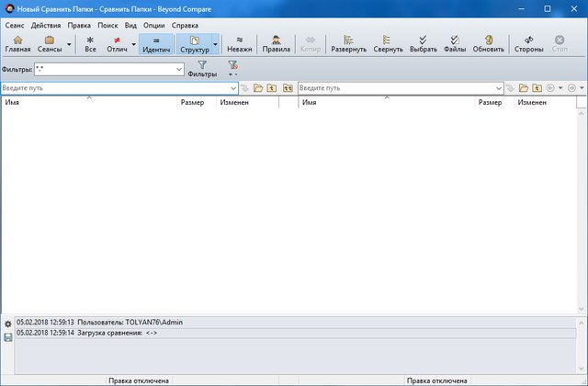Image resolution: width=588 pixels, height=386 pixels.
Task: Click Свернуть to collapse all folders
Action: coord(388,43)
